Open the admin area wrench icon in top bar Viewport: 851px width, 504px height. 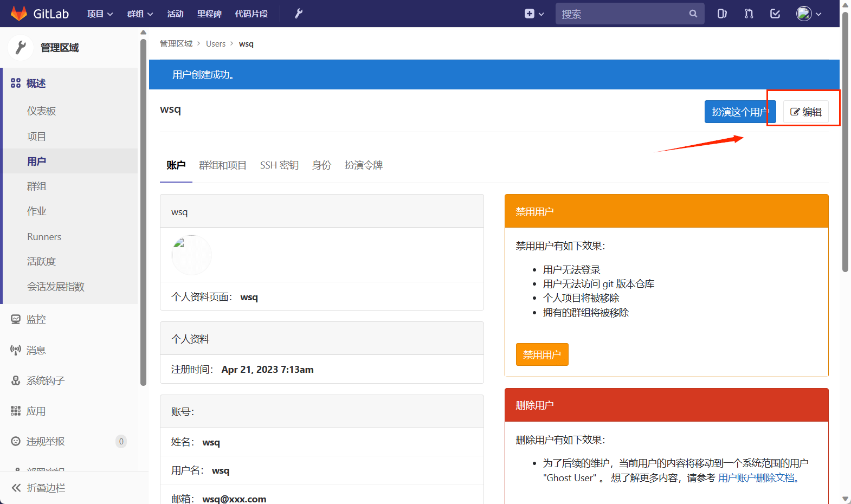pos(299,14)
